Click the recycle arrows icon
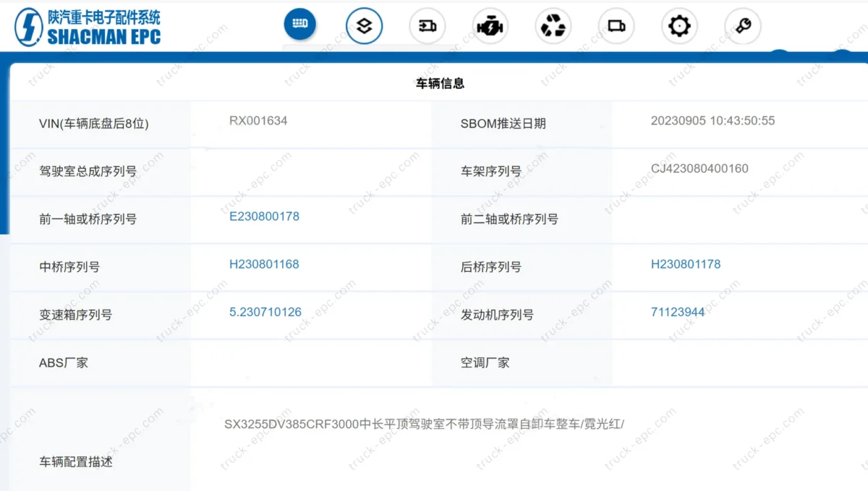The width and height of the screenshot is (868, 491). pyautogui.click(x=553, y=26)
